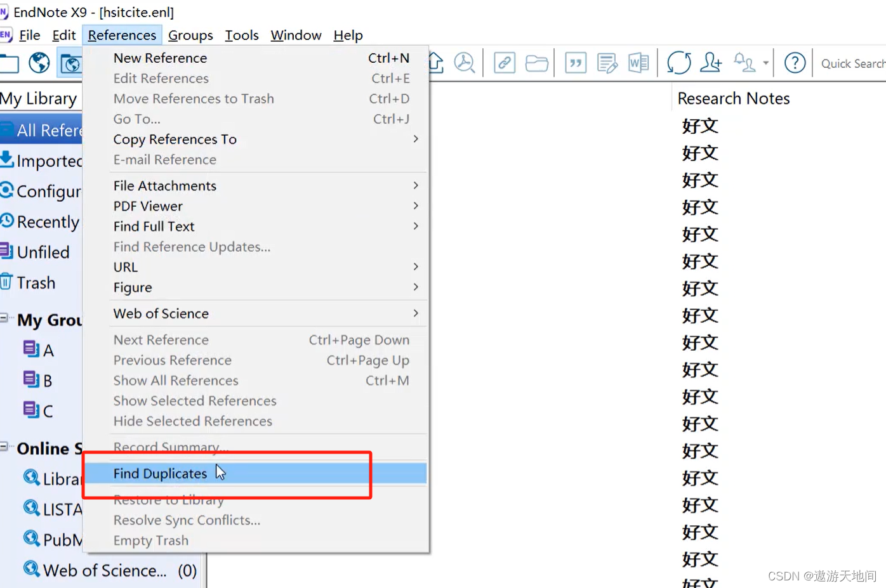Open the Groups menu
Screen dimensions: 886x588
coord(190,35)
